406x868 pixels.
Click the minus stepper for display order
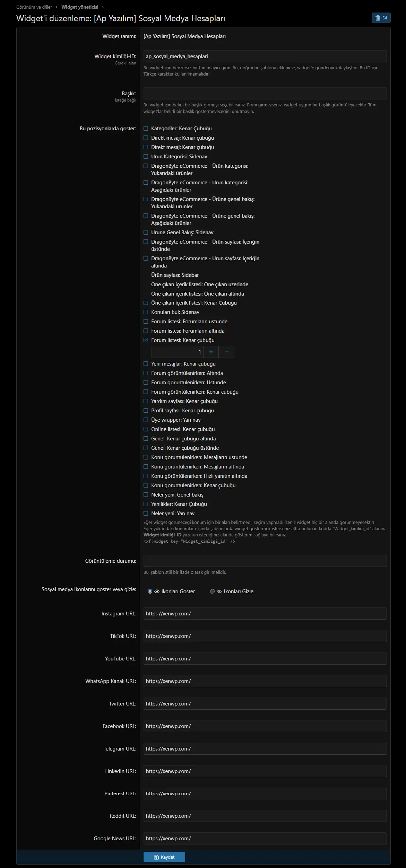[226, 352]
